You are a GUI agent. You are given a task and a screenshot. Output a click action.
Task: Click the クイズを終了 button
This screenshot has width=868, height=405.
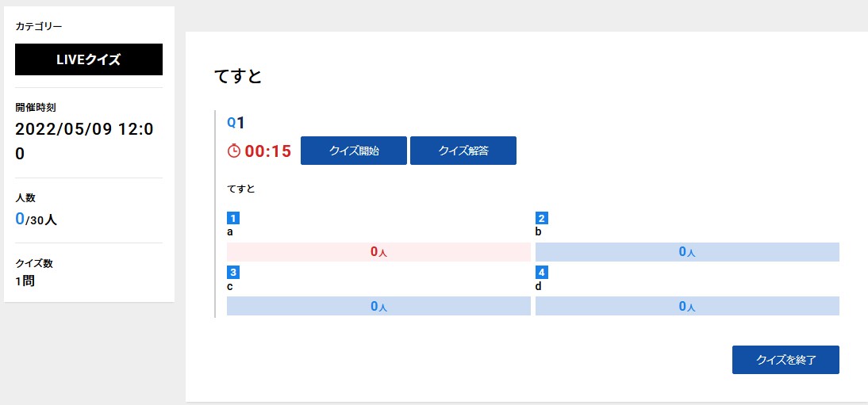(x=785, y=360)
